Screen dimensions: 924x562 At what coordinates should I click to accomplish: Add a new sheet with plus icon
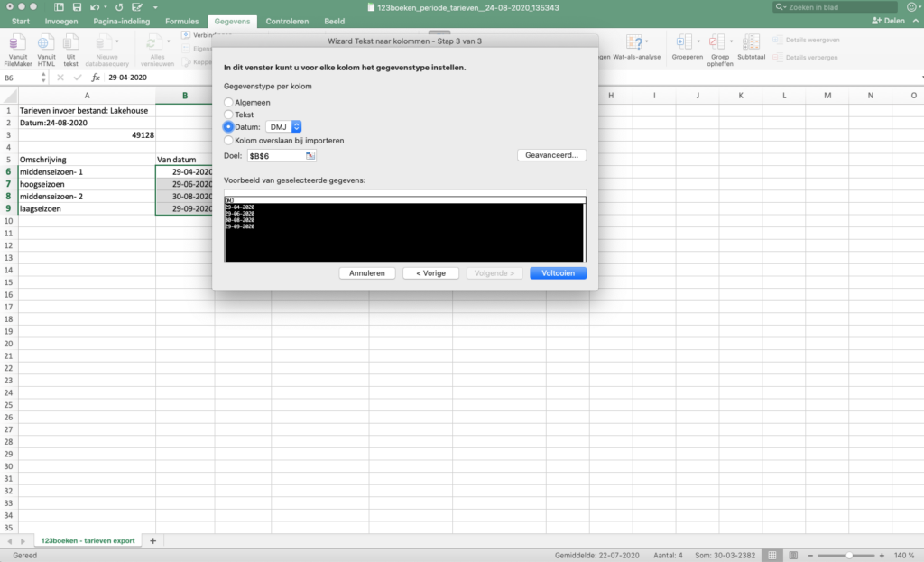(x=152, y=540)
